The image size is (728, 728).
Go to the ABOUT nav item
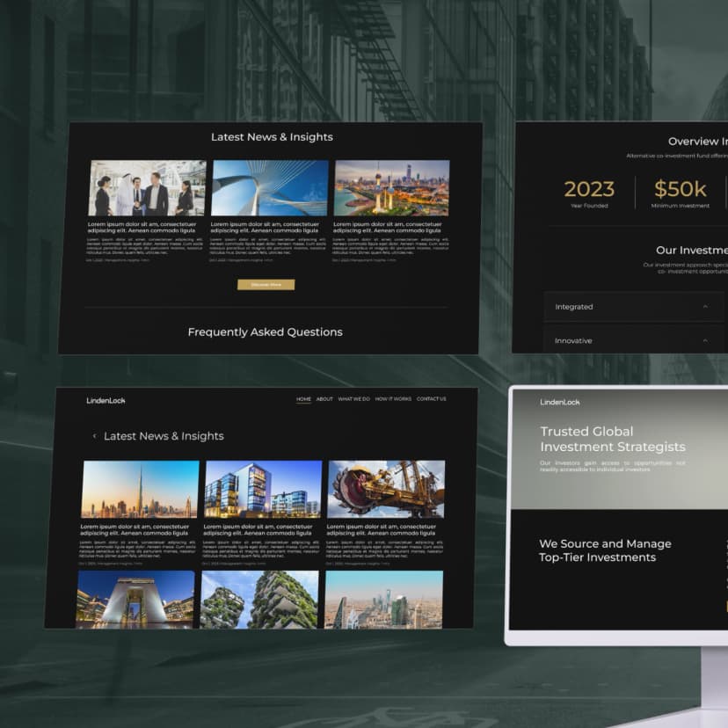click(324, 399)
